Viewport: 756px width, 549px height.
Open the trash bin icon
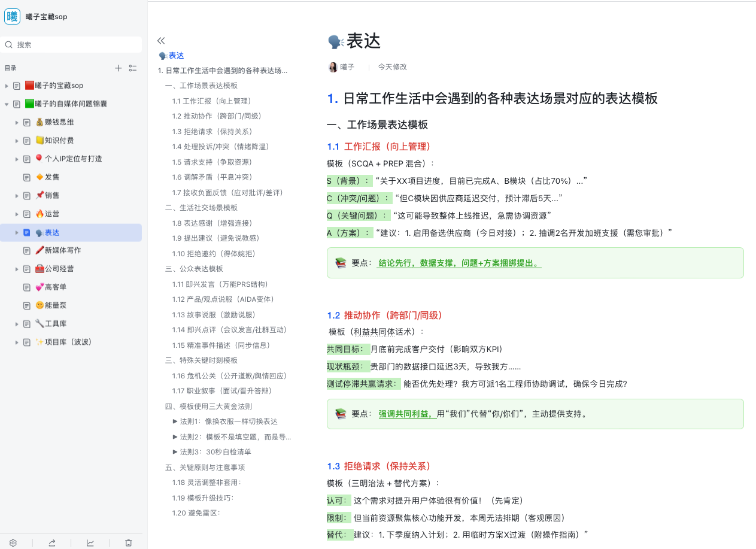coord(128,542)
